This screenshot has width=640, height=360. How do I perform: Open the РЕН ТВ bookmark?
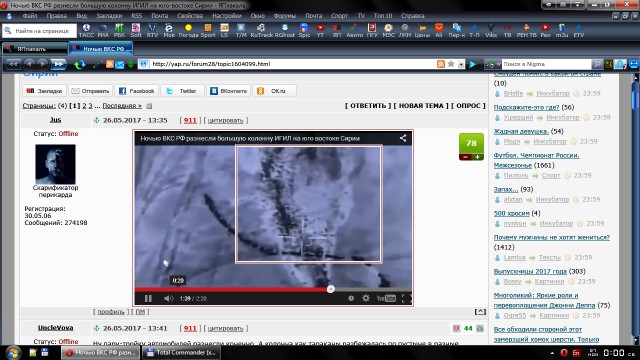[527, 31]
